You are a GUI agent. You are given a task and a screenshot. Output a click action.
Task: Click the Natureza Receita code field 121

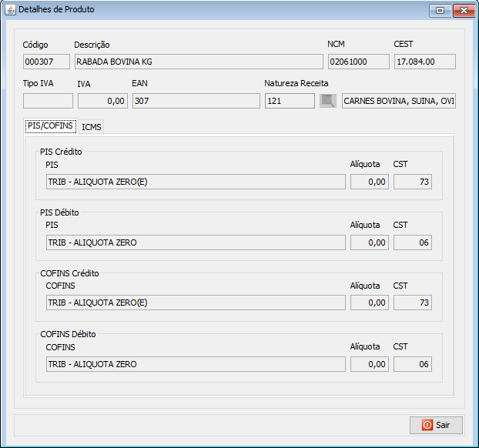pos(289,101)
